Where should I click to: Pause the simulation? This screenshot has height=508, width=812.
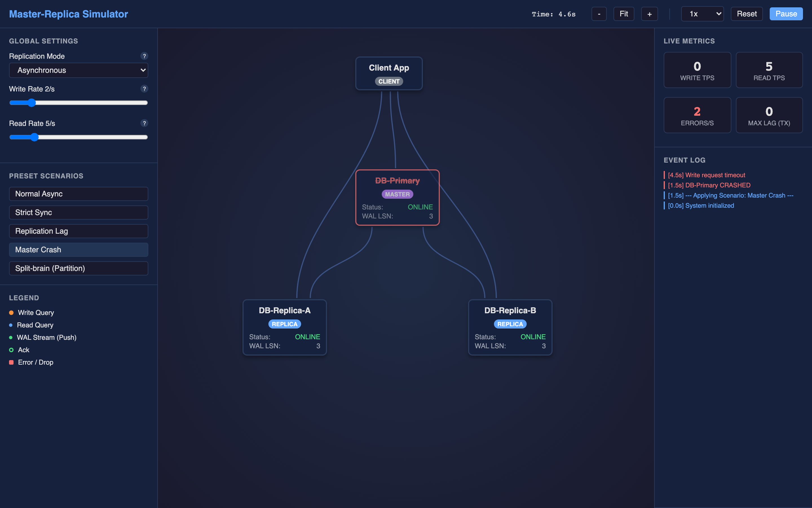pyautogui.click(x=786, y=14)
